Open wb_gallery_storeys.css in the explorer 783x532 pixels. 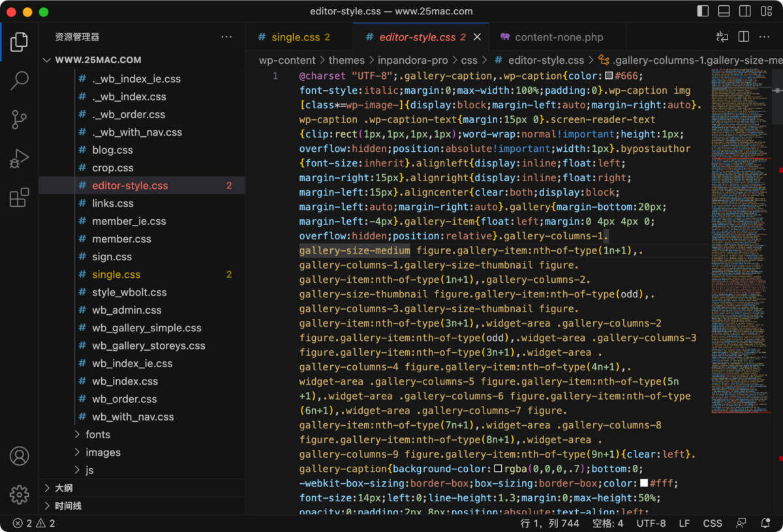click(x=142, y=346)
